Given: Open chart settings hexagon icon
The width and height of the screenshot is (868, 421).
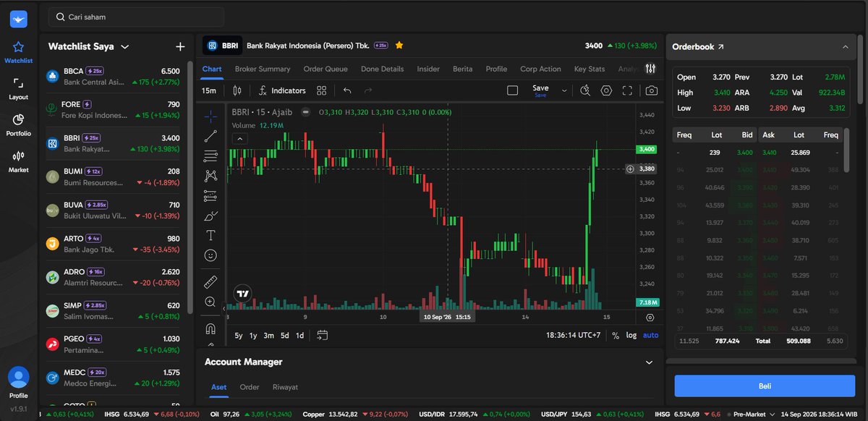Looking at the screenshot, I should 606,90.
